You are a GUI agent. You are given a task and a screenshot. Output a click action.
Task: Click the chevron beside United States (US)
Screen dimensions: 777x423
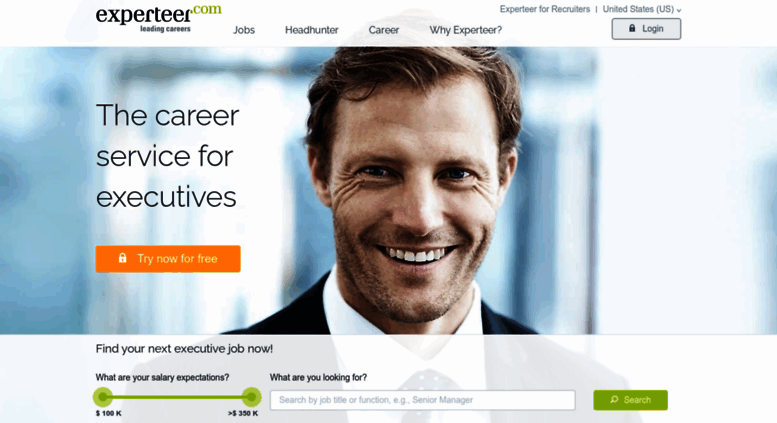coord(679,10)
